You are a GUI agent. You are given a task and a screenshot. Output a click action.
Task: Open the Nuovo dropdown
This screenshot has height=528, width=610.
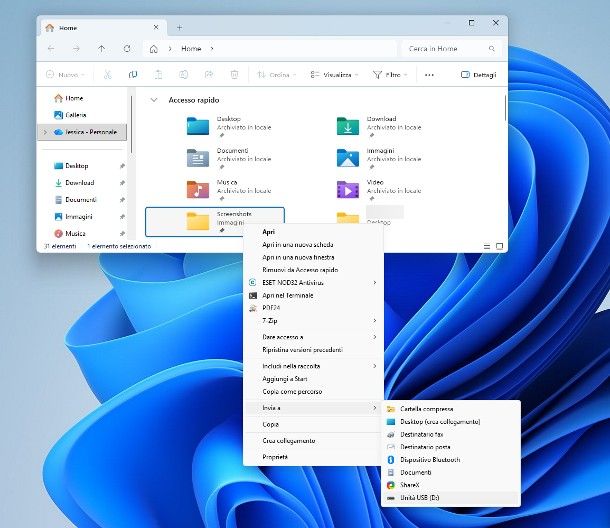(x=65, y=74)
